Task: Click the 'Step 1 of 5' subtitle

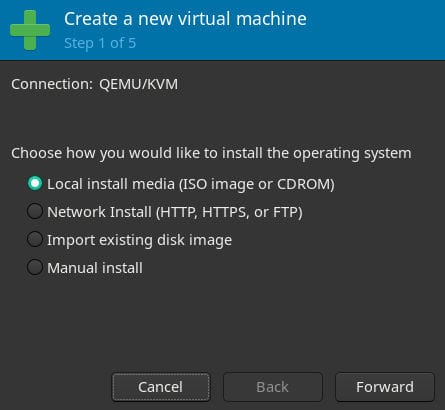Action: click(100, 43)
